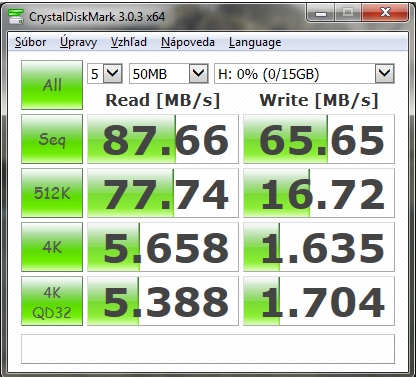This screenshot has width=416, height=377.
Task: Click the Seq write result 65.65
Action: pos(319,139)
